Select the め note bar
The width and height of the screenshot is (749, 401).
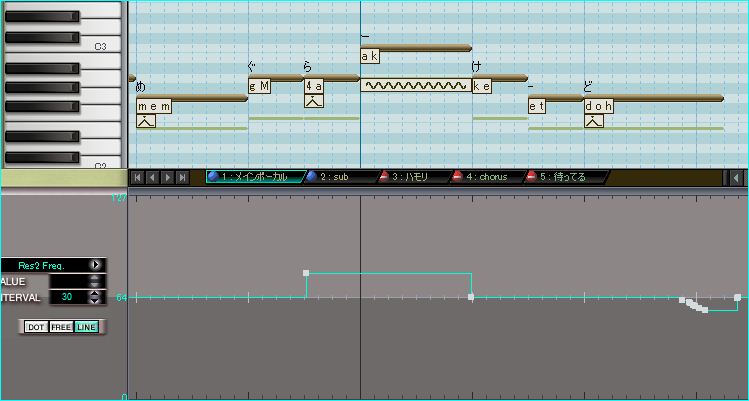click(x=192, y=98)
